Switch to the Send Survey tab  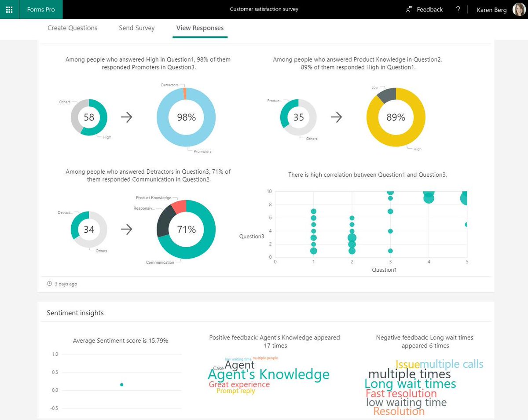(136, 28)
